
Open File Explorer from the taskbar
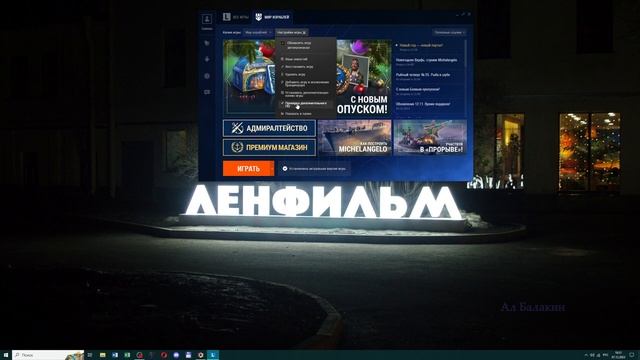[102, 355]
